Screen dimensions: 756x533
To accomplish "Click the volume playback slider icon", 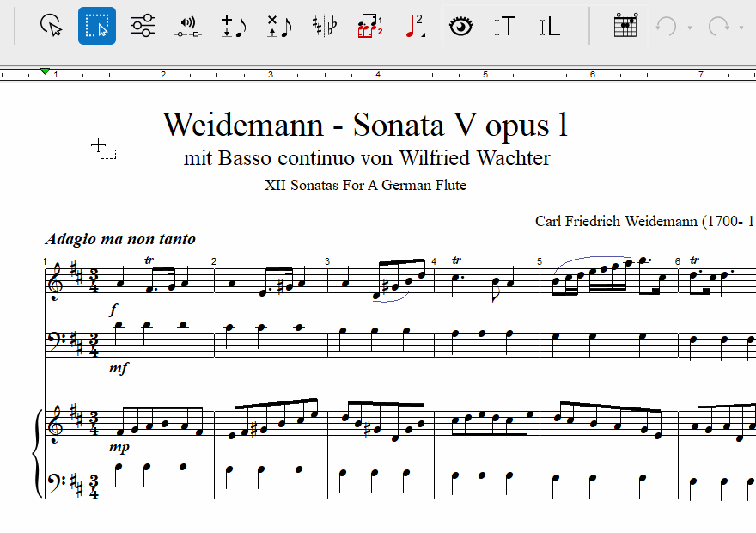I will pyautogui.click(x=187, y=26).
